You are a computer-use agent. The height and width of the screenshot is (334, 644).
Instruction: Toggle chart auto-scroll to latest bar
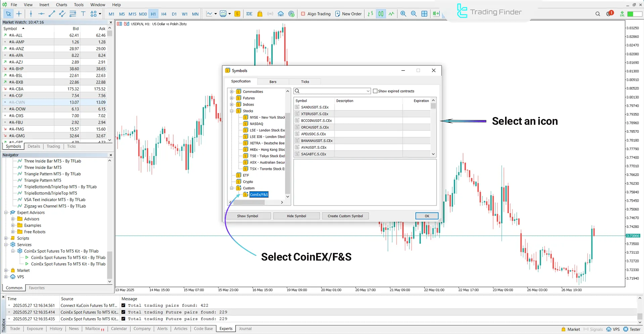pos(436,14)
